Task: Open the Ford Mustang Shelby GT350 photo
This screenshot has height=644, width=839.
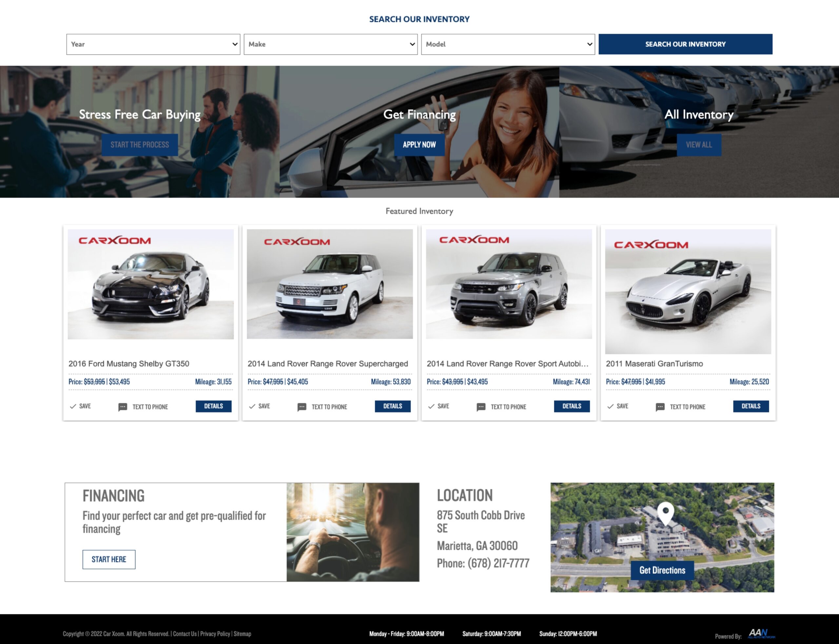Action: [151, 284]
